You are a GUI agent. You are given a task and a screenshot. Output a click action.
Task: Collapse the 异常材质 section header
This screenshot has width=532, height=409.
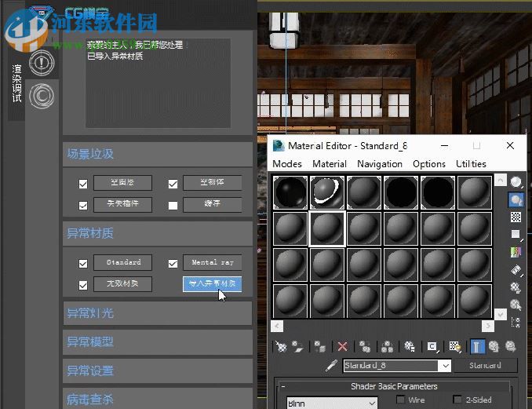pyautogui.click(x=158, y=233)
